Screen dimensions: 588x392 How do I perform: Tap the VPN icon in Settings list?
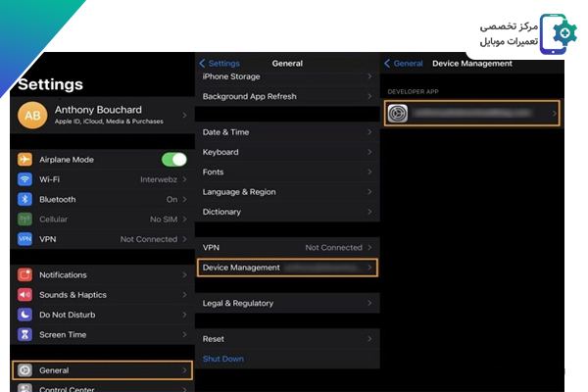pos(24,239)
